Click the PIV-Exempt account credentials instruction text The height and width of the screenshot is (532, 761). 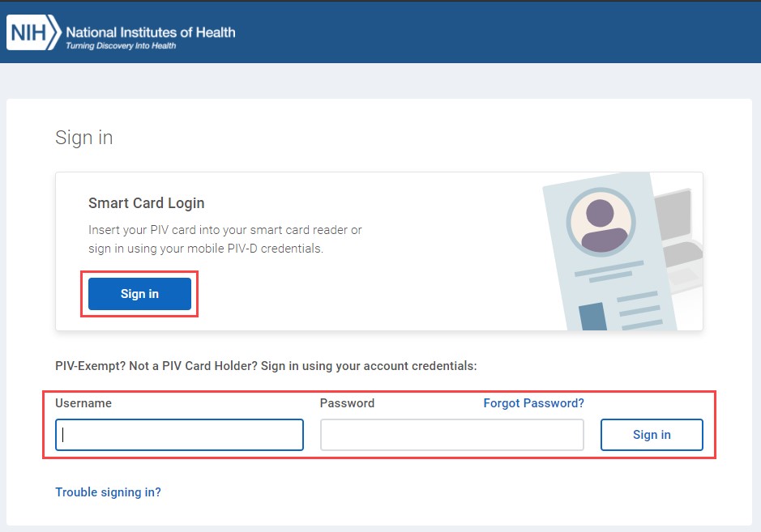click(x=266, y=366)
